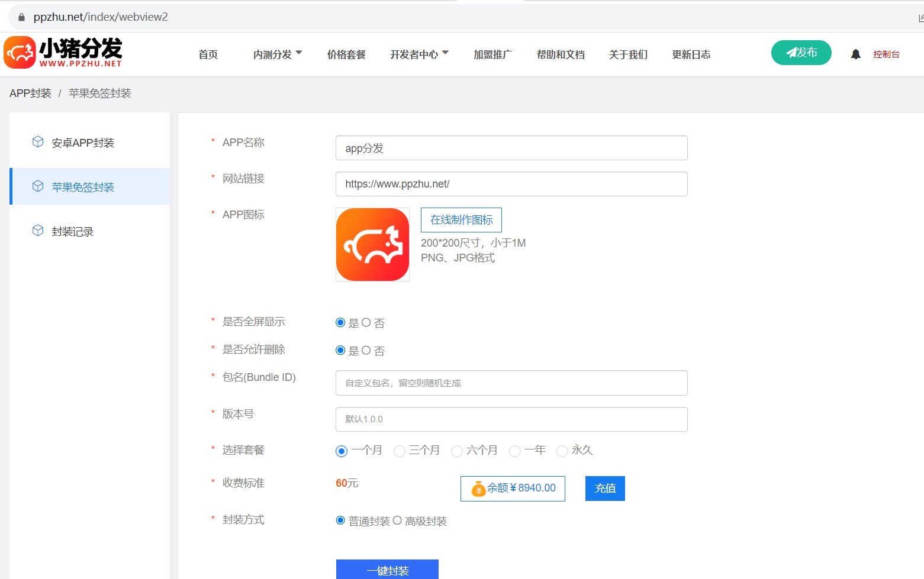Click the cube icon beside 安卓APP封装

tap(38, 142)
